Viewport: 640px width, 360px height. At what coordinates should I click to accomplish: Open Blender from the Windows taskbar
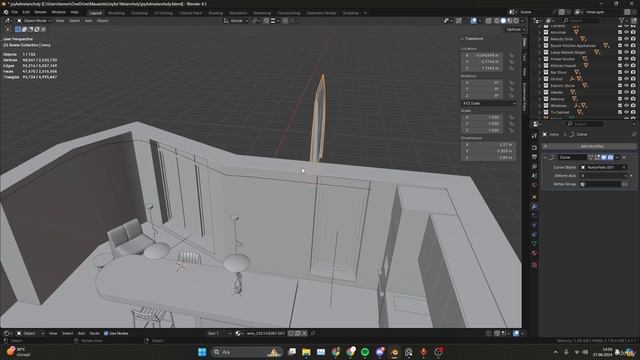394,352
